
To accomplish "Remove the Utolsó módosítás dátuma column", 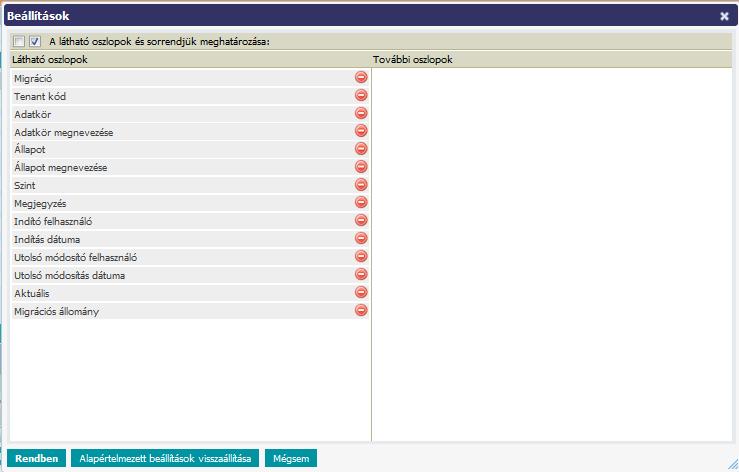I will point(361,274).
